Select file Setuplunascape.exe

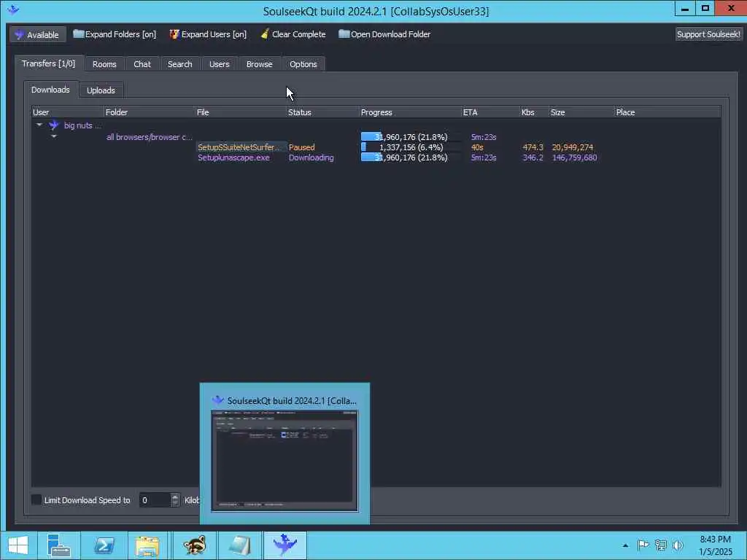coord(233,157)
